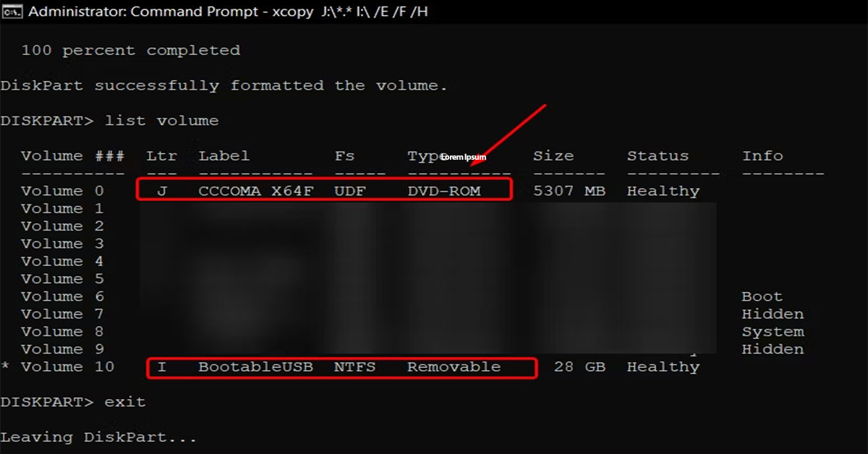This screenshot has height=454, width=868.
Task: Click the Label column header
Action: click(224, 155)
